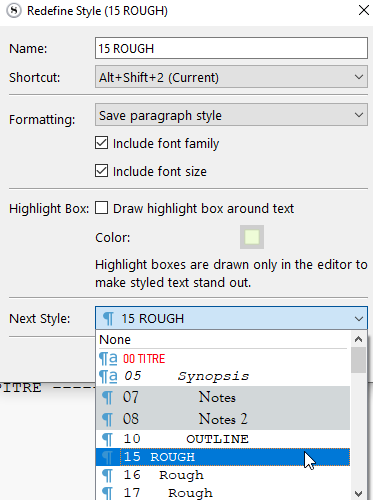Choose 07 Notes style from list

[x=223, y=397]
